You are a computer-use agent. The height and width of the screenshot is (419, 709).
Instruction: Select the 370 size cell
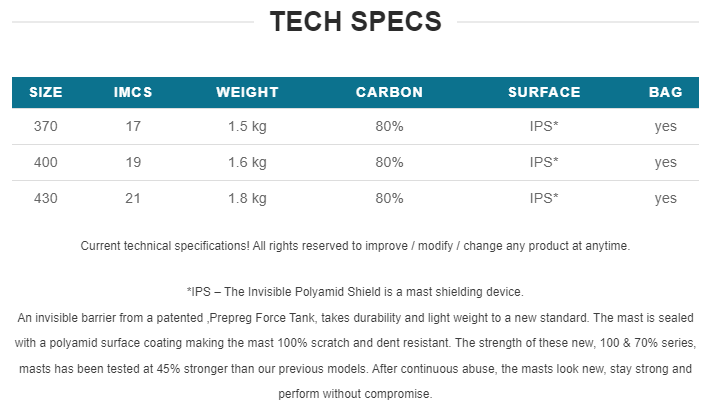[x=46, y=126]
